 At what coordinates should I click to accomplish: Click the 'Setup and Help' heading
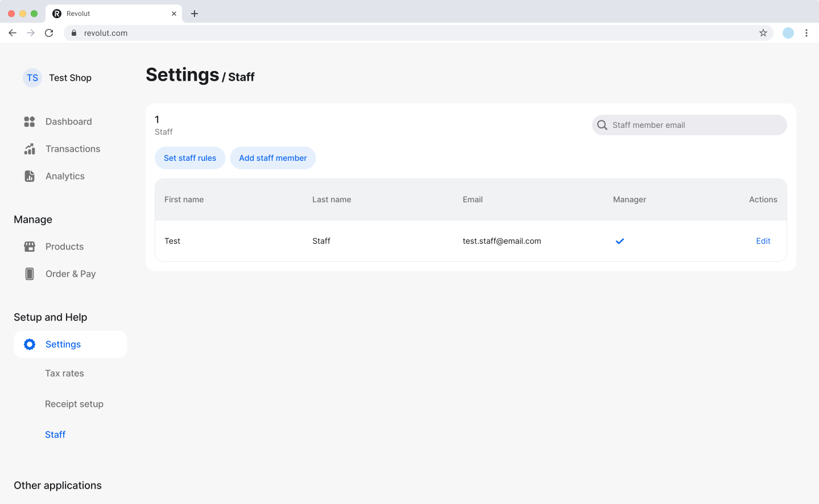tap(50, 317)
